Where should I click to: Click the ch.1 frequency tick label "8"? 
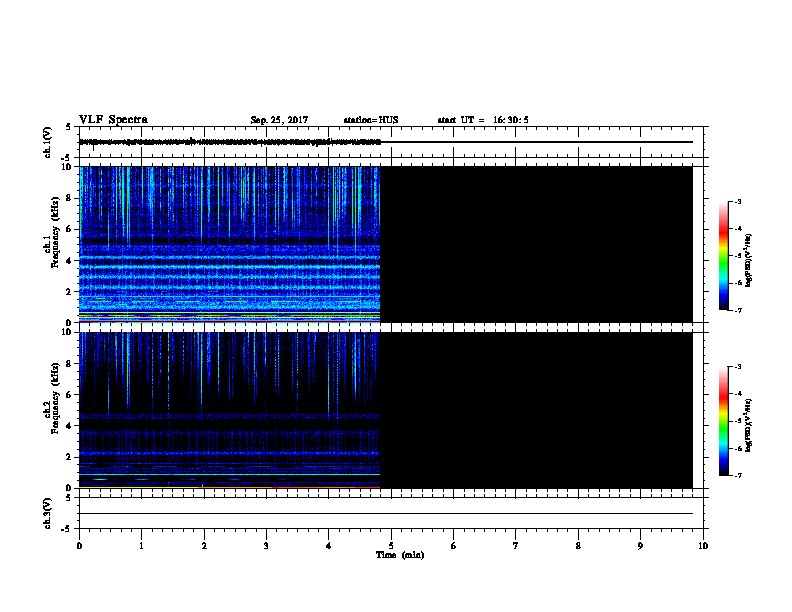[70, 198]
